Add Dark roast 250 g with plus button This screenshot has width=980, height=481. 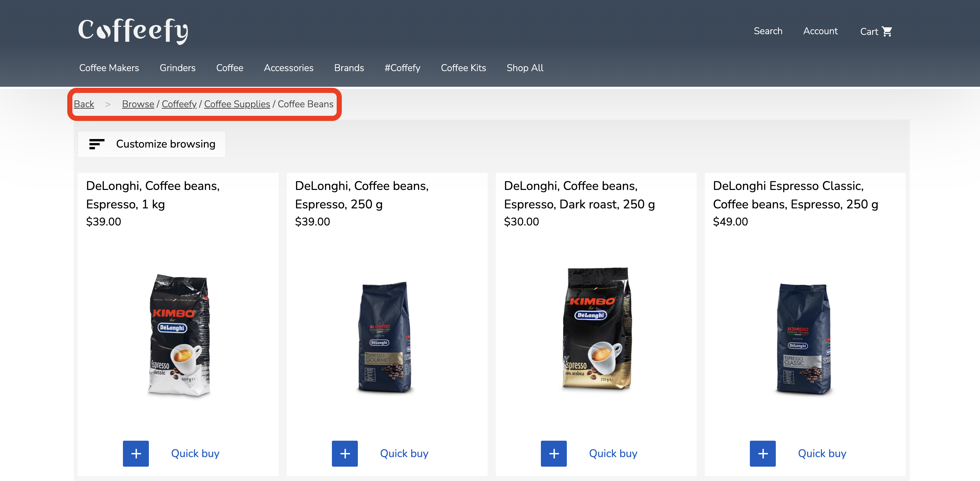[554, 454]
